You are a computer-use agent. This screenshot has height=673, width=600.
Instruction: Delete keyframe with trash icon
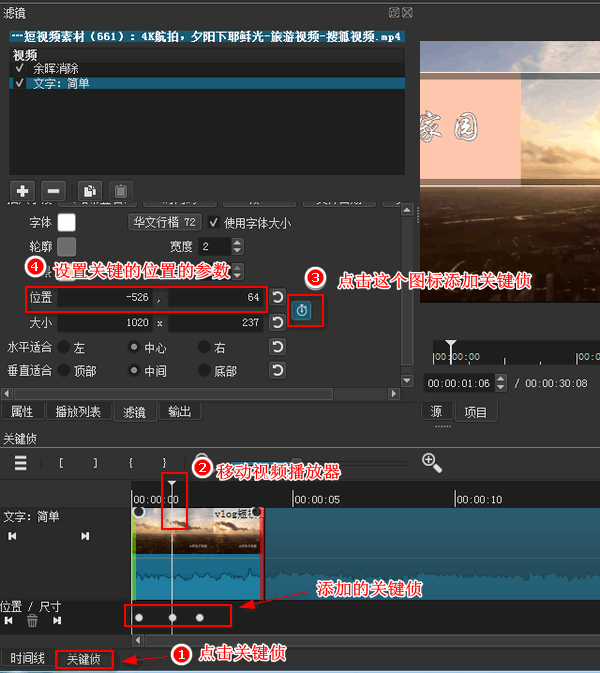pyautogui.click(x=32, y=621)
